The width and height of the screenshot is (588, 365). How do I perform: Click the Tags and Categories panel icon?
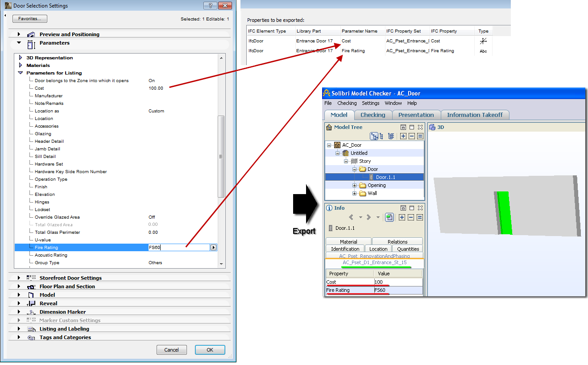pos(31,337)
